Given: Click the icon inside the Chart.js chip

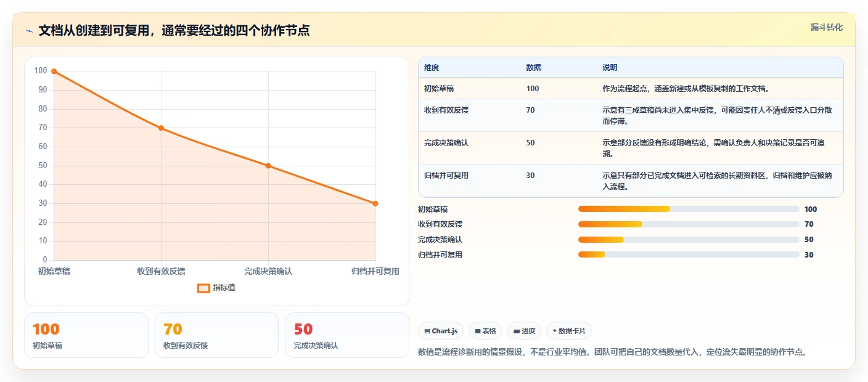Looking at the screenshot, I should 427,331.
